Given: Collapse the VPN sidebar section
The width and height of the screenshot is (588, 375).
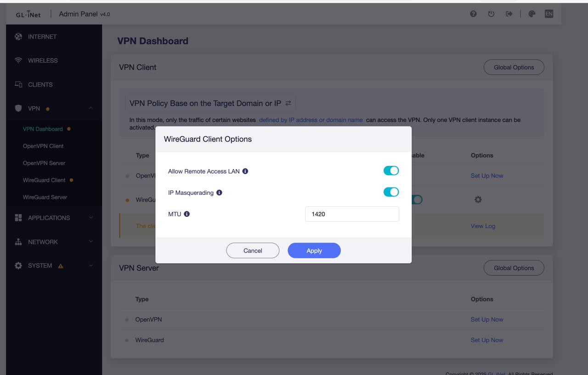Looking at the screenshot, I should 90,108.
